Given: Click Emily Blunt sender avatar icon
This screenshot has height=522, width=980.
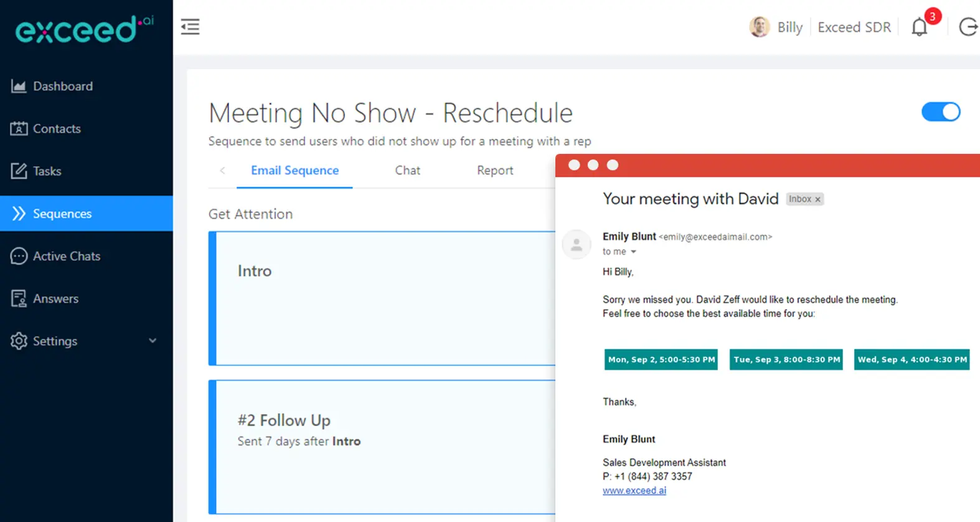Looking at the screenshot, I should coord(577,244).
